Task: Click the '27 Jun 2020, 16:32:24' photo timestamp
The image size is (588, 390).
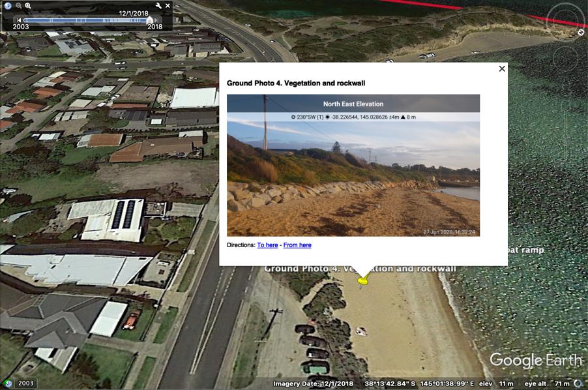Action: tap(449, 232)
